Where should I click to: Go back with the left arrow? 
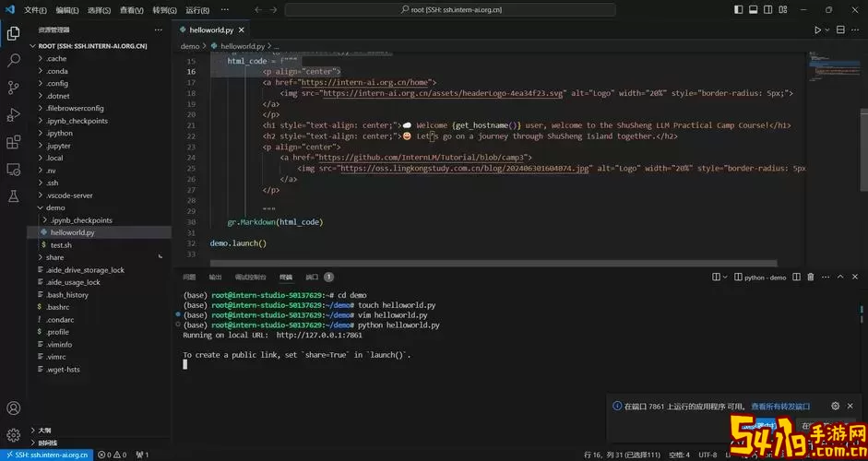pos(258,10)
